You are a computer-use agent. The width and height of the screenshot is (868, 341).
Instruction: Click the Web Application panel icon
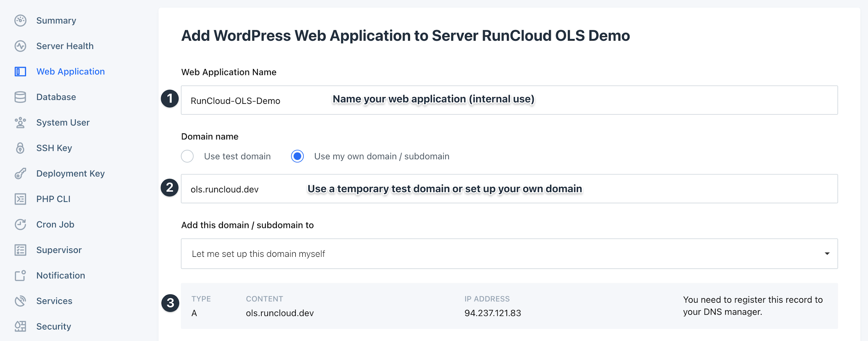pos(20,72)
